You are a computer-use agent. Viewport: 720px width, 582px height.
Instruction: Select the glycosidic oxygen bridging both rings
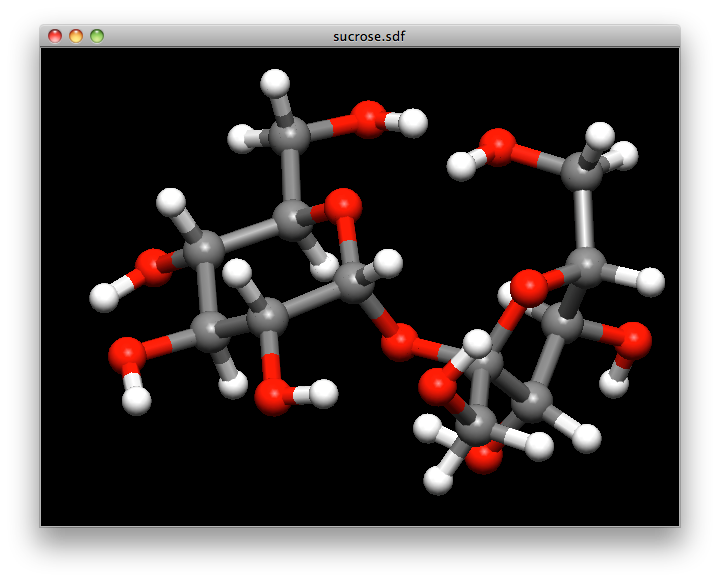399,343
